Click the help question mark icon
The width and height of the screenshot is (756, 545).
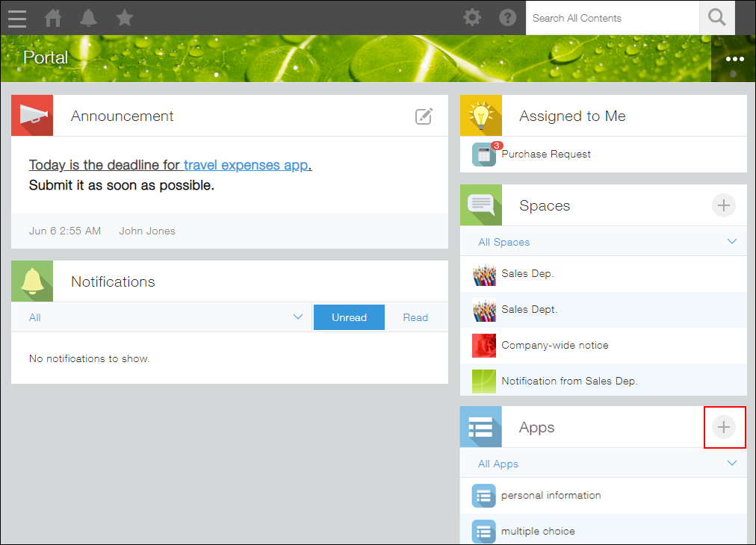[507, 17]
